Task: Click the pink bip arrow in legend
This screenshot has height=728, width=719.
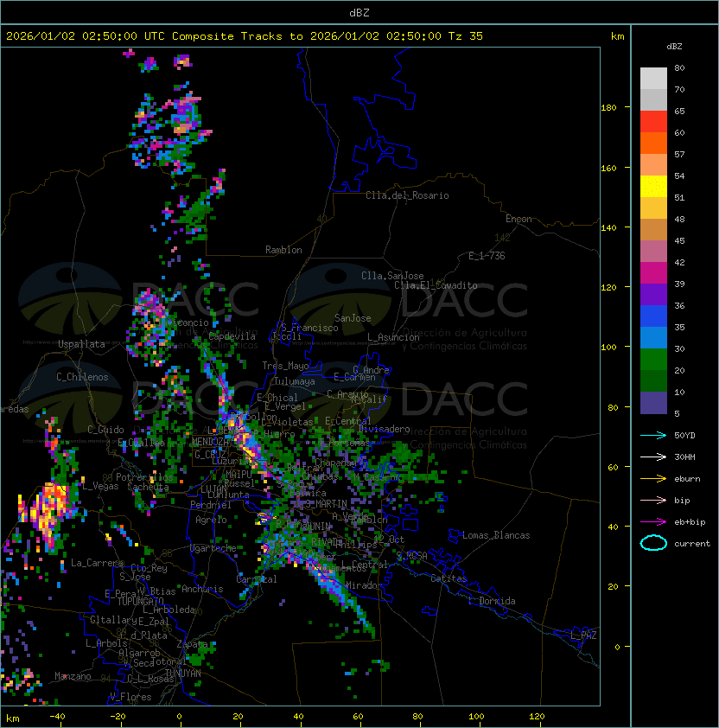Action: coord(653,500)
